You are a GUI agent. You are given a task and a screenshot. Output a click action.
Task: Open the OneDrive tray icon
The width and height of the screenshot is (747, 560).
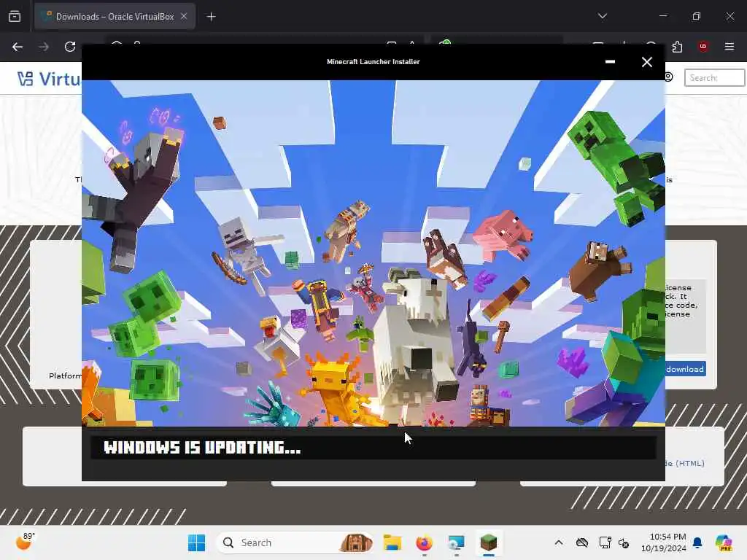coord(581,542)
